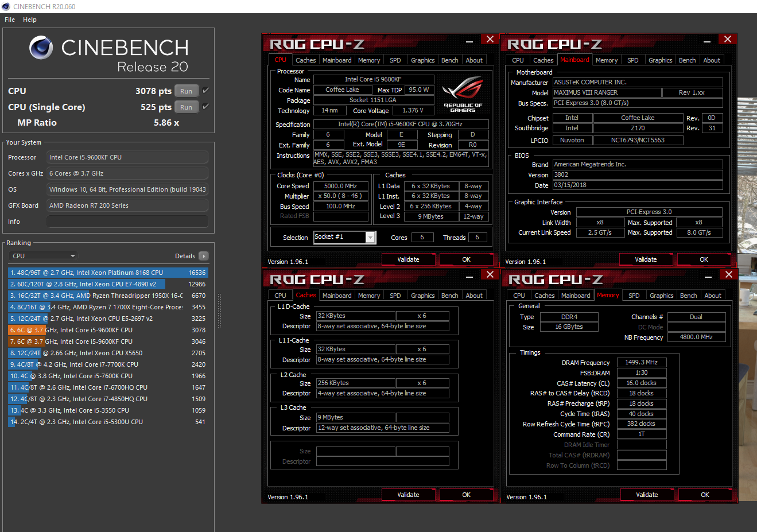The width and height of the screenshot is (757, 532).
Task: Switch to About tab in top-left CPU-Z window
Action: tap(474, 60)
